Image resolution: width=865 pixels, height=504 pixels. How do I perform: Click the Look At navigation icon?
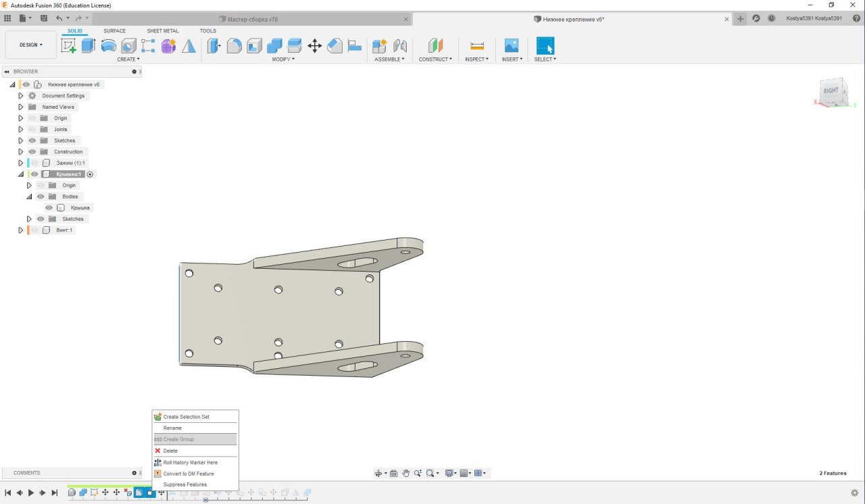click(x=393, y=473)
